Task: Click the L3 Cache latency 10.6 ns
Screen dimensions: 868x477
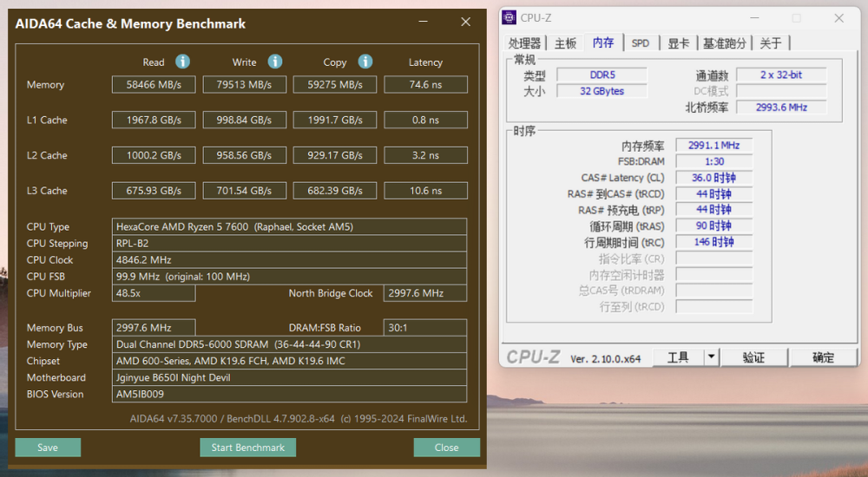Action: (x=425, y=191)
